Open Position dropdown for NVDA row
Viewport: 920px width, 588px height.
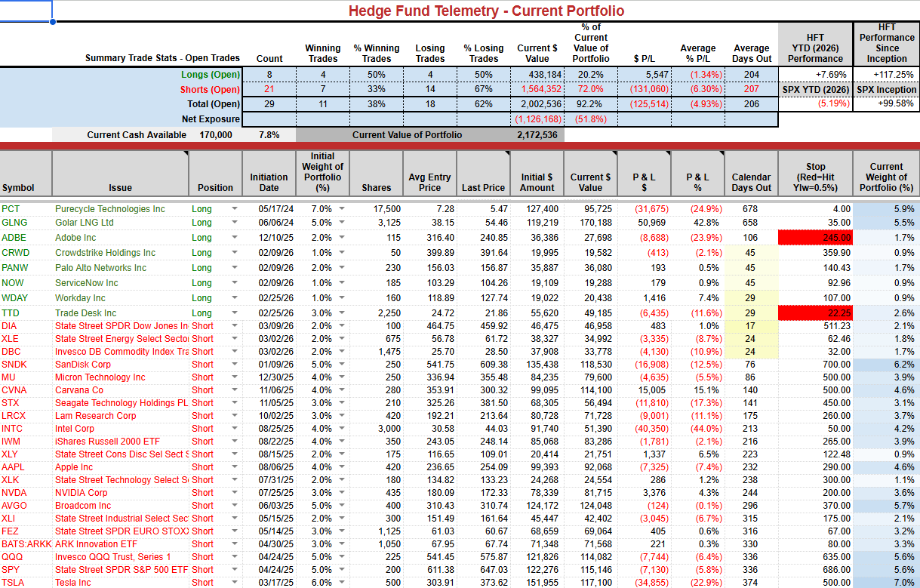pos(234,493)
